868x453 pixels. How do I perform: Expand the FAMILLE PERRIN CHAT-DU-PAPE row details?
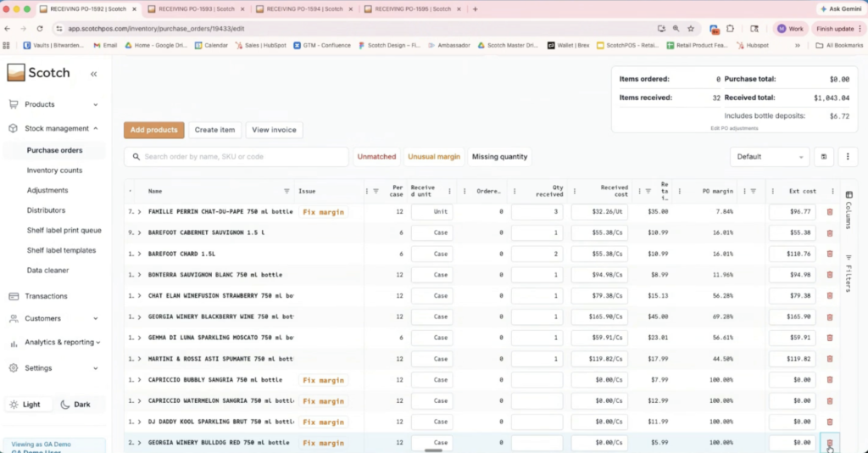click(140, 211)
